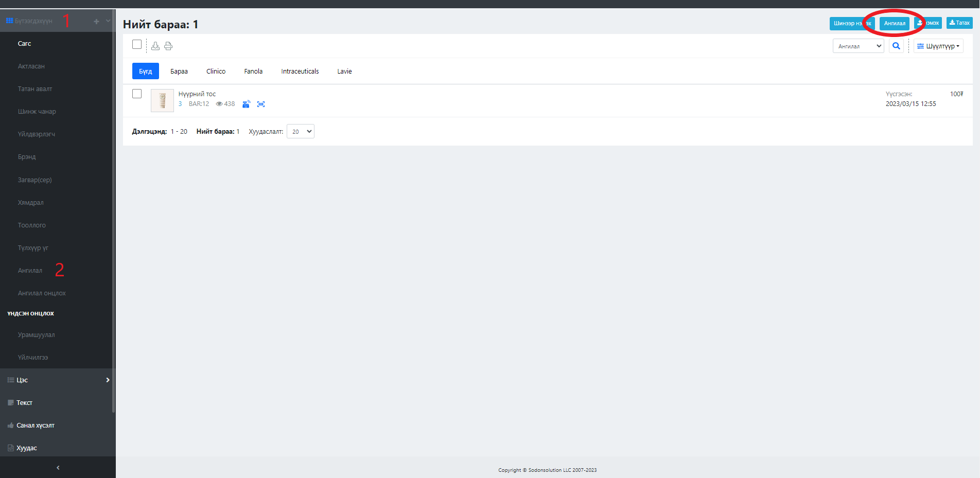Open the Нүүрний тос product thumbnail
980x478 pixels.
pyautogui.click(x=162, y=100)
